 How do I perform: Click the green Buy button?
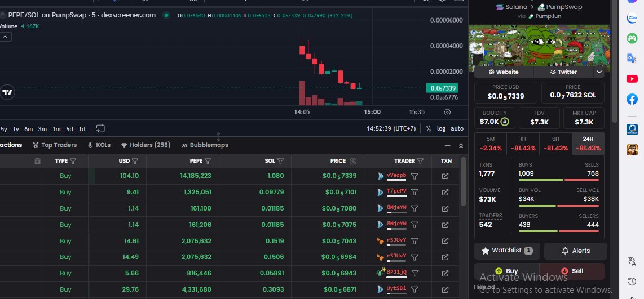(506, 271)
